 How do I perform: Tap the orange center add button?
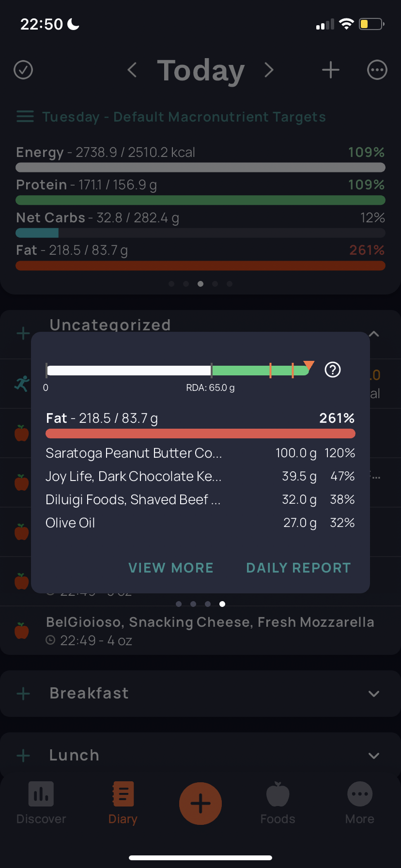200,804
